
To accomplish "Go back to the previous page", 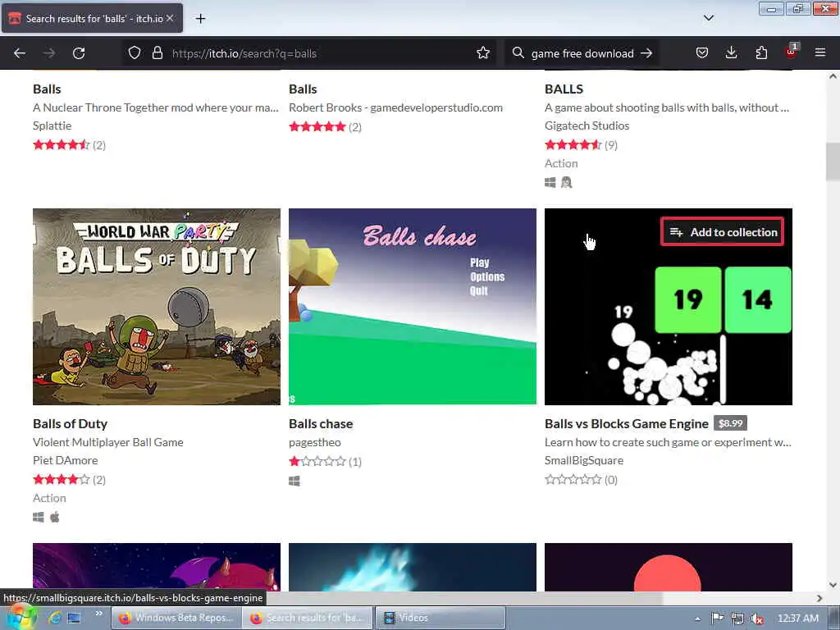I will (20, 53).
